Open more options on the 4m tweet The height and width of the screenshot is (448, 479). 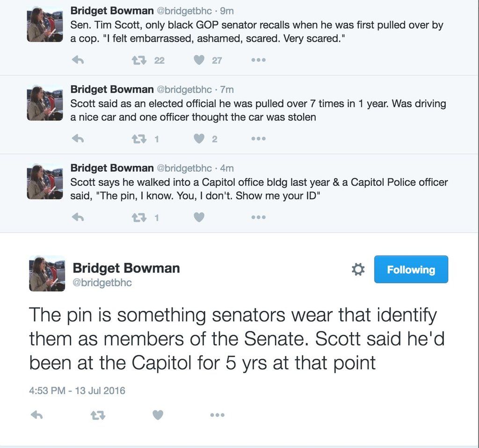point(258,217)
